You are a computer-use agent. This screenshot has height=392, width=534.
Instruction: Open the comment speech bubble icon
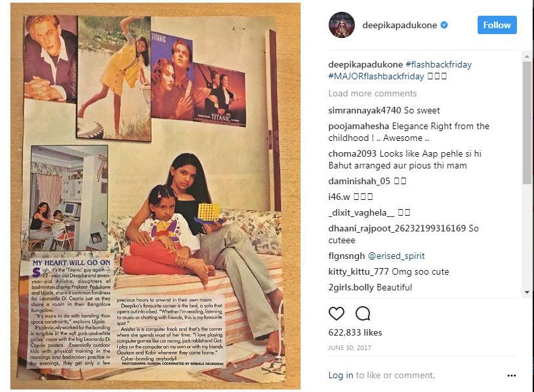tap(363, 313)
